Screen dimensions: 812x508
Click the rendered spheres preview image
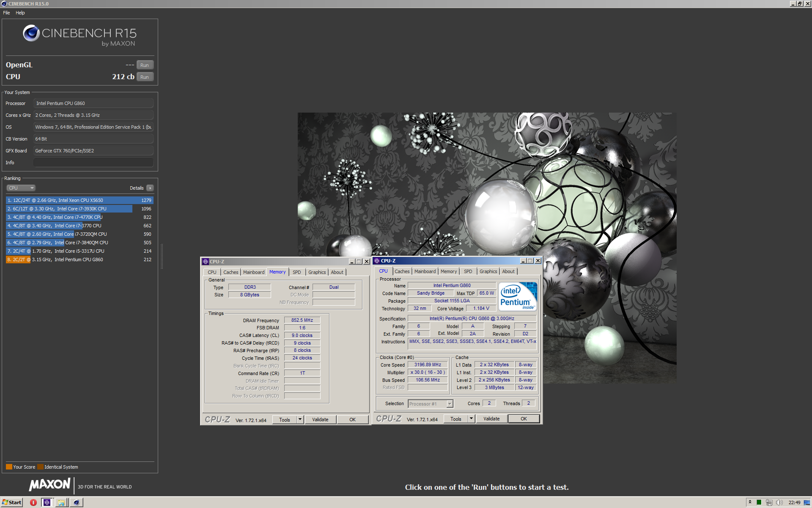point(487,248)
